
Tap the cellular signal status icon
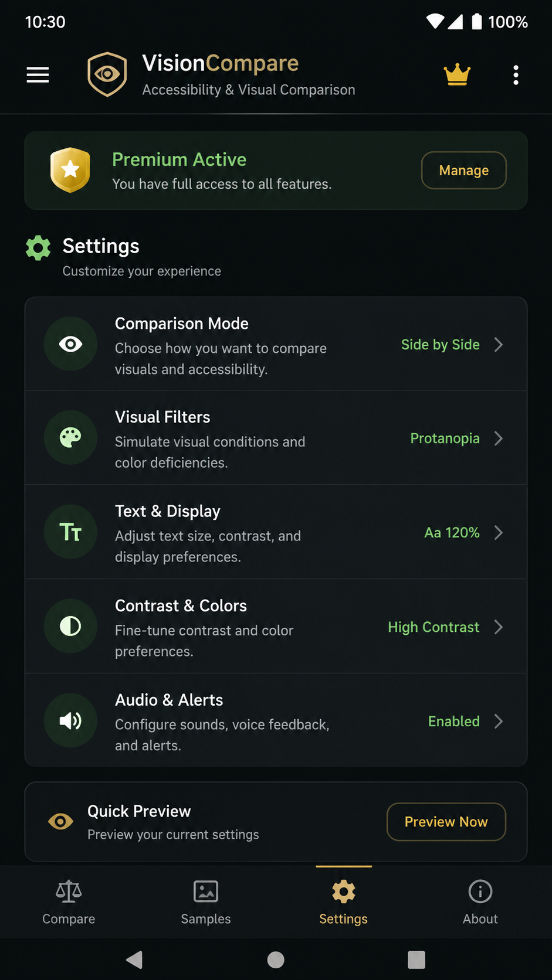[455, 22]
